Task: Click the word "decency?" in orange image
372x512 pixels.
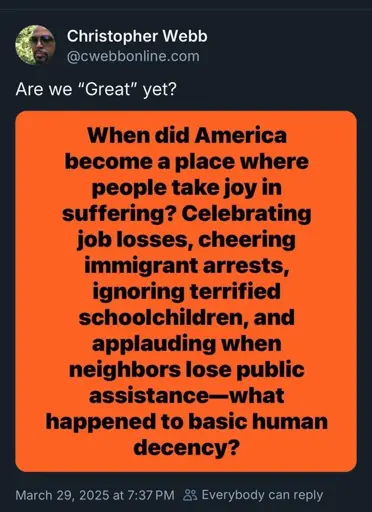Action: pos(187,448)
